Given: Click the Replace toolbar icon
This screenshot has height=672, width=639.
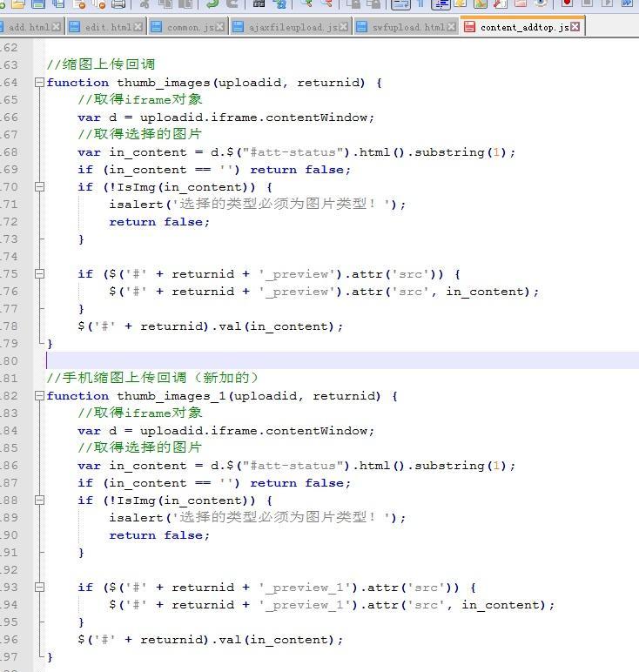Looking at the screenshot, I should tap(279, 3).
